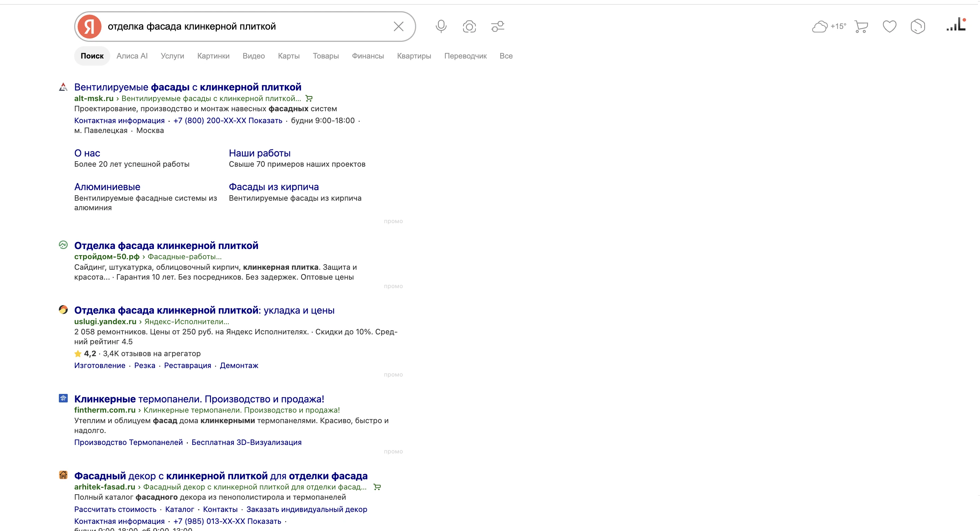Open the alt-msk.ru domain link
Image resolution: width=980 pixels, height=531 pixels.
pyautogui.click(x=94, y=99)
